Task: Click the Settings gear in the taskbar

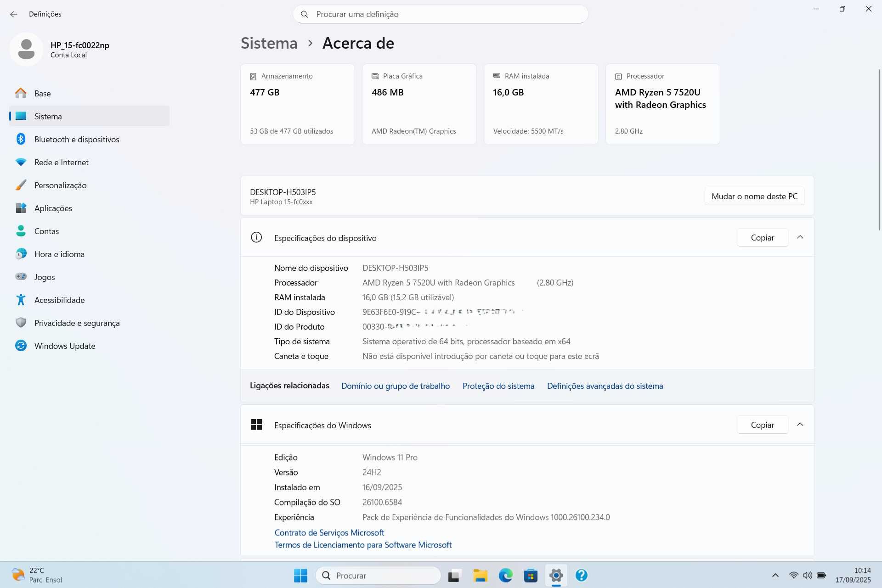Action: pyautogui.click(x=556, y=575)
